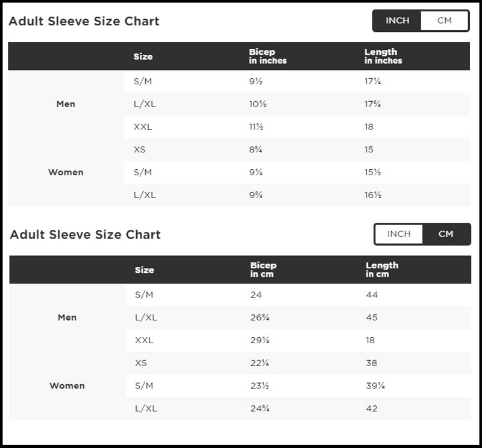The image size is (482, 448).
Task: Select INCH in the bottom chart toggle
Action: [x=398, y=234]
